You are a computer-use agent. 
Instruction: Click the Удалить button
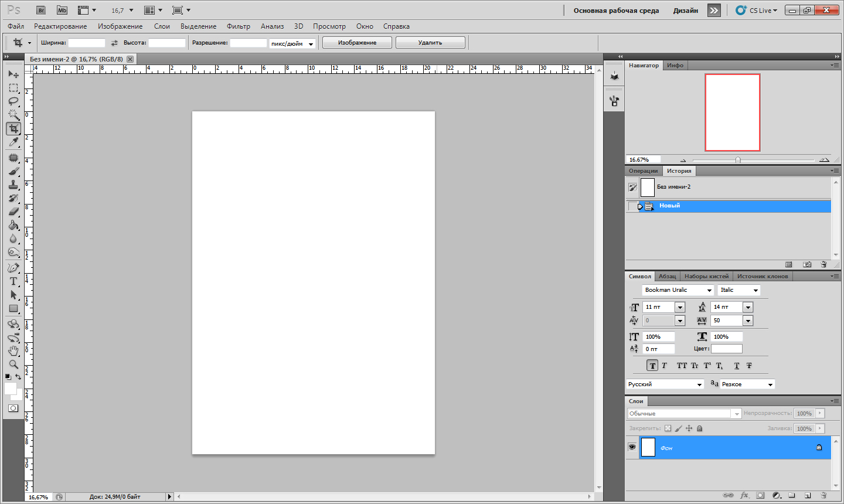coord(430,43)
